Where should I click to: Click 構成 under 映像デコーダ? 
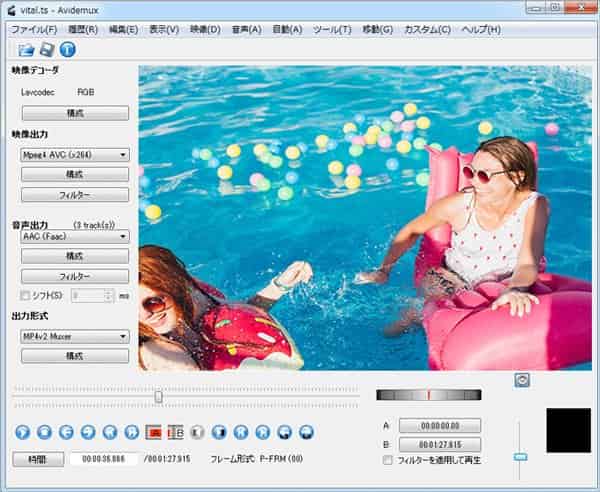coord(75,114)
